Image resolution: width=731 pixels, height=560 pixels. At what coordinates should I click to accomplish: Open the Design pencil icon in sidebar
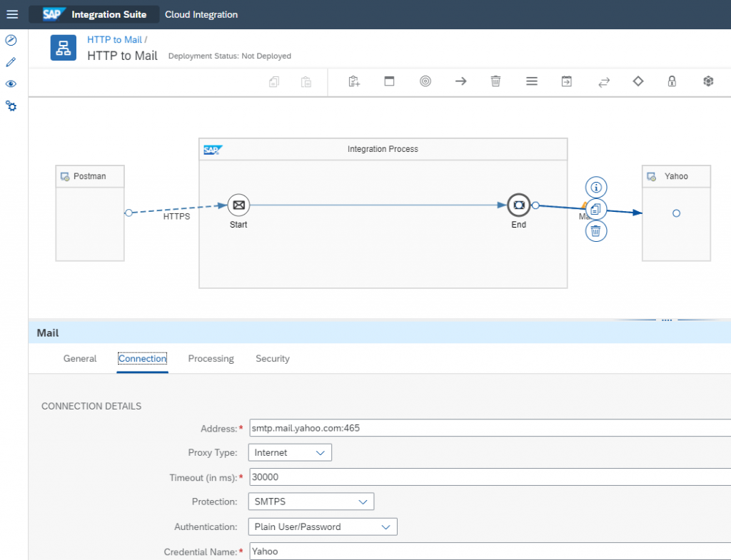pos(11,62)
